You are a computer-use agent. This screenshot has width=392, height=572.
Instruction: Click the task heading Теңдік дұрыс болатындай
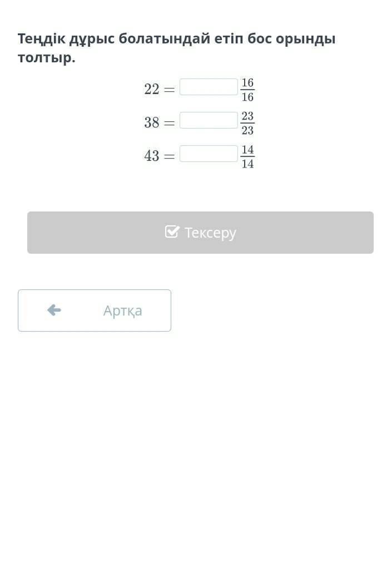point(114,38)
